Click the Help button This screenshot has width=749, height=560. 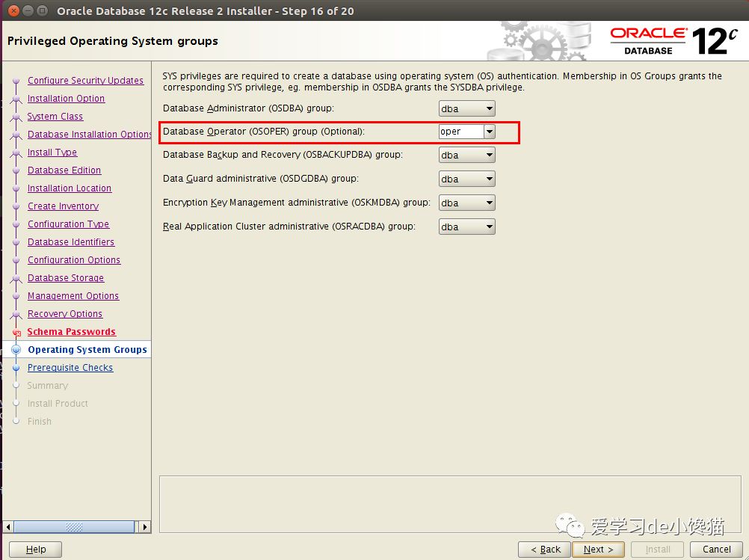click(36, 550)
